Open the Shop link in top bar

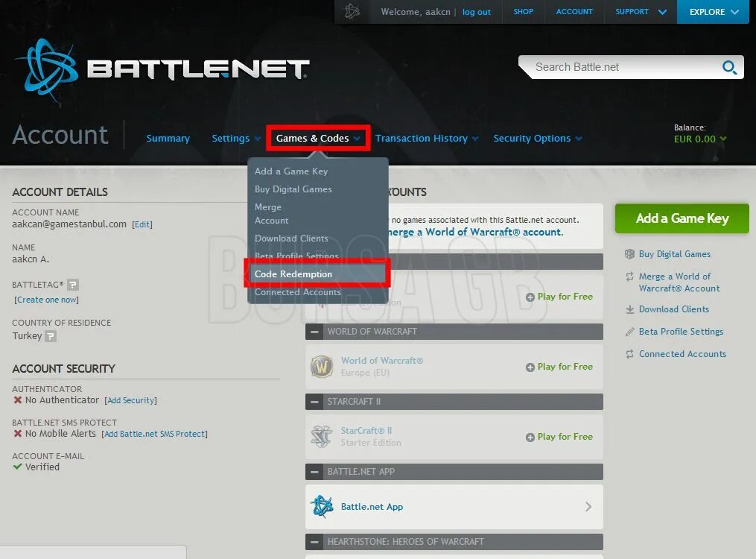point(523,12)
